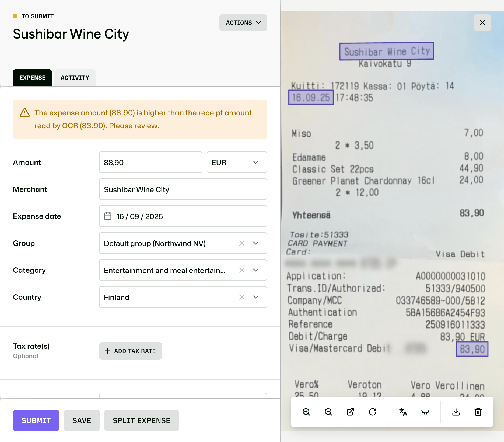This screenshot has width=504, height=442.
Task: Edit the Merchant name field
Action: [183, 189]
